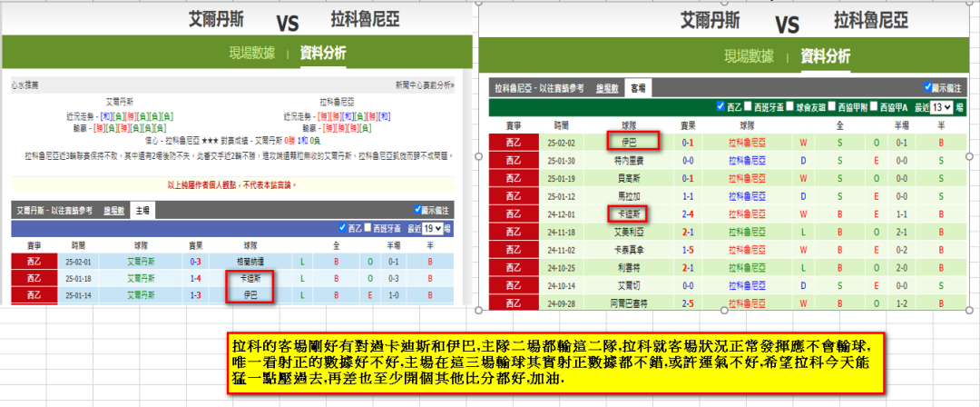Click the 25-02-01 date in left table
The width and height of the screenshot is (980, 407).
pyautogui.click(x=78, y=261)
